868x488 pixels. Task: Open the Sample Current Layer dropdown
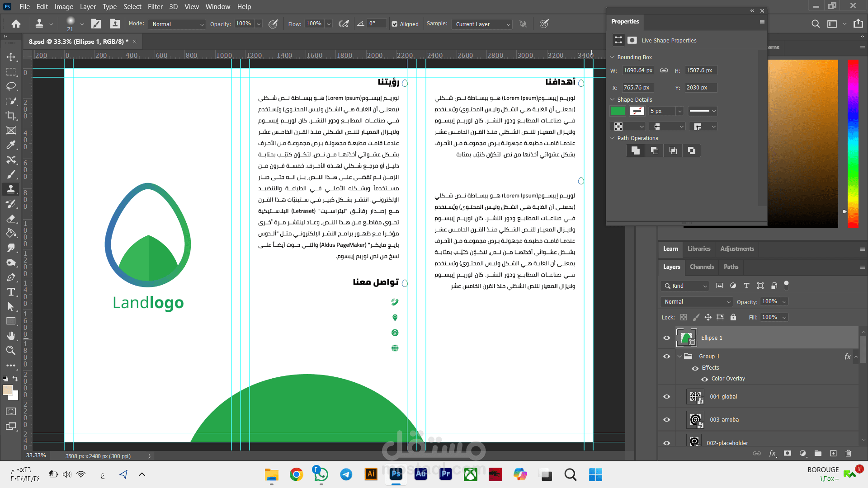tap(481, 24)
